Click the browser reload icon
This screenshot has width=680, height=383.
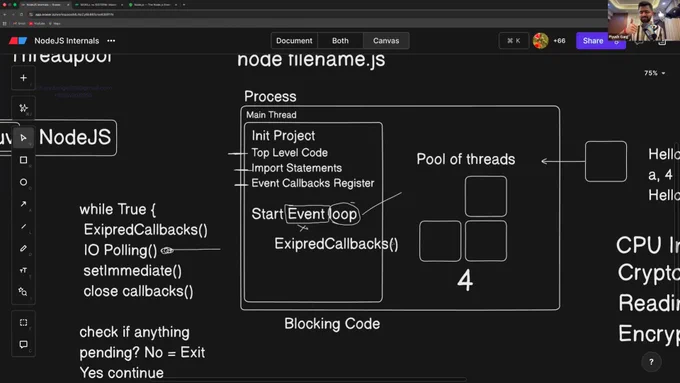pyautogui.click(x=21, y=14)
